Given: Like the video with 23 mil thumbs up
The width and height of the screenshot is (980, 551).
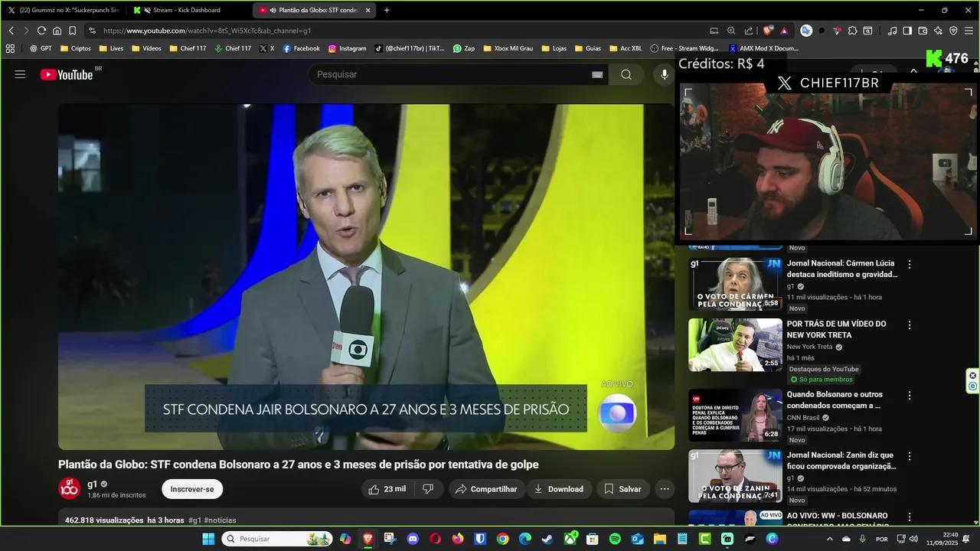Looking at the screenshot, I should (387, 489).
